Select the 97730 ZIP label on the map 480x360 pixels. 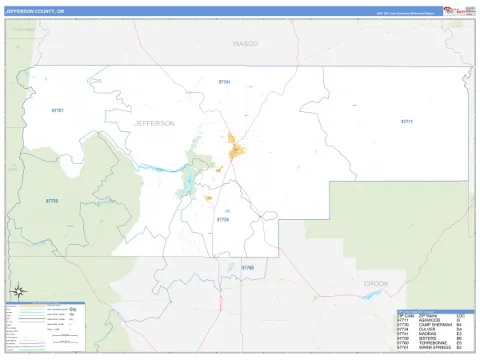point(52,201)
